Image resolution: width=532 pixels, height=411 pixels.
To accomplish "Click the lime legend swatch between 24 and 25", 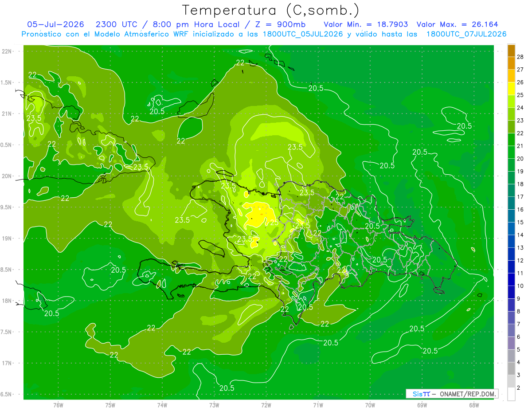I will coord(511,102).
